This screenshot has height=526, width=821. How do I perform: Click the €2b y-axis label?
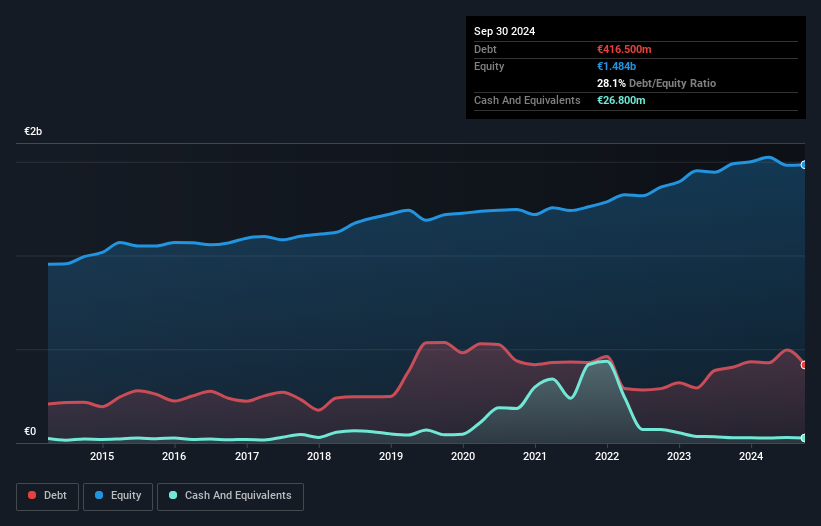coord(33,131)
